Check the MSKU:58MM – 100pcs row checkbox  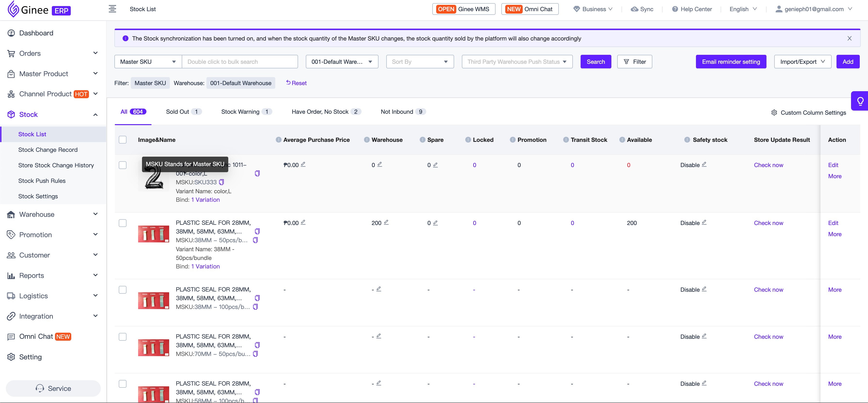pos(123,384)
